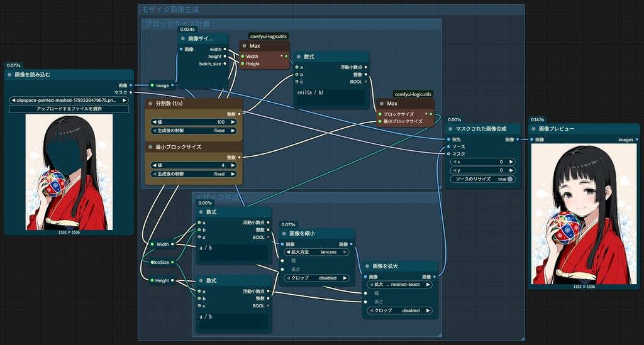Click the 0.143s timing badge above 画像プレビュー
644x345 pixels.
click(538, 119)
